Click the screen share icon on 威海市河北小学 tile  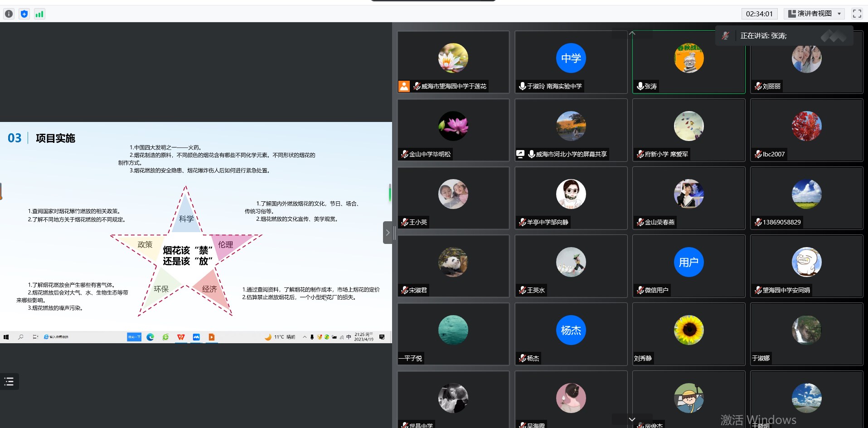520,154
